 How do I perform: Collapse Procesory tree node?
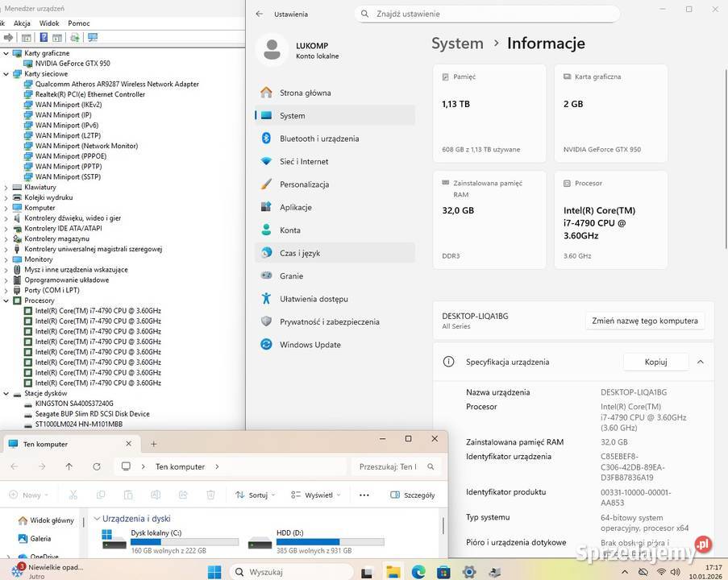pos(6,300)
